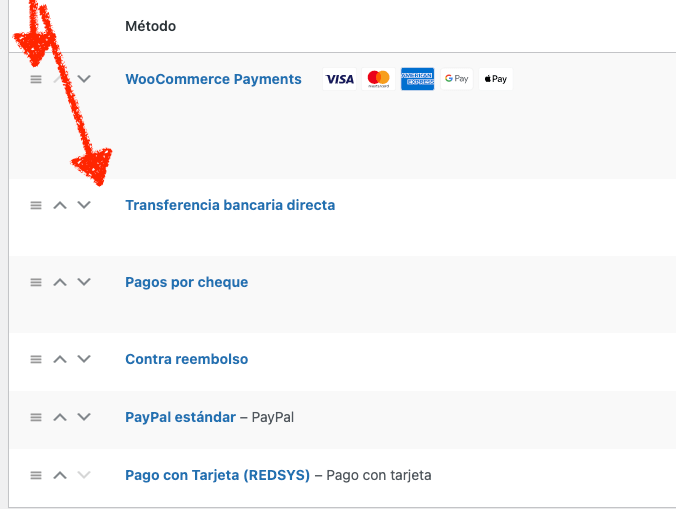This screenshot has width=676, height=509.
Task: Click the drag handle for Pago con Tarjeta (REDSYS)
Action: (36, 475)
